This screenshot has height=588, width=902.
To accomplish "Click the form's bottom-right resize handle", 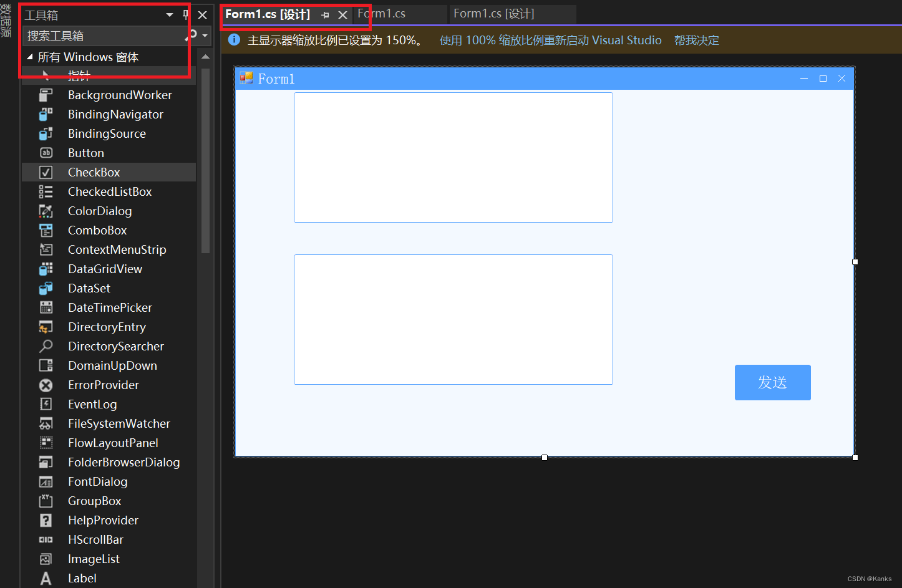I will (x=855, y=458).
